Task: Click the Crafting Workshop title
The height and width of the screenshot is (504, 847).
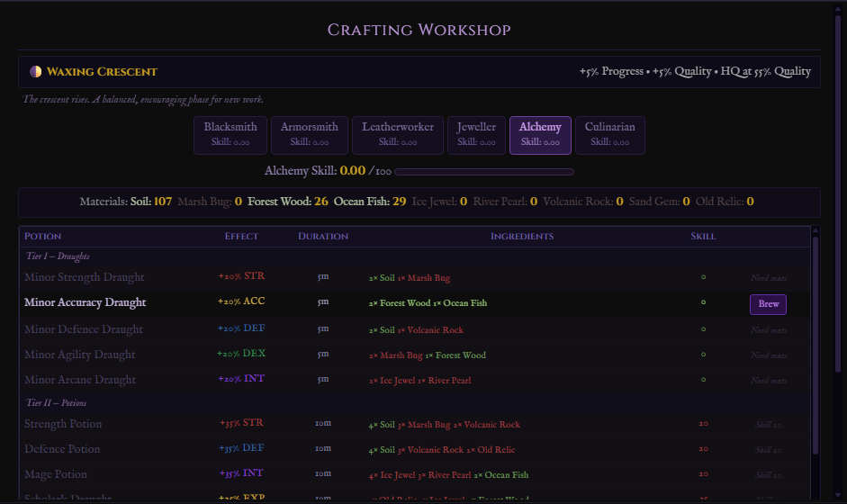Action: pos(419,30)
